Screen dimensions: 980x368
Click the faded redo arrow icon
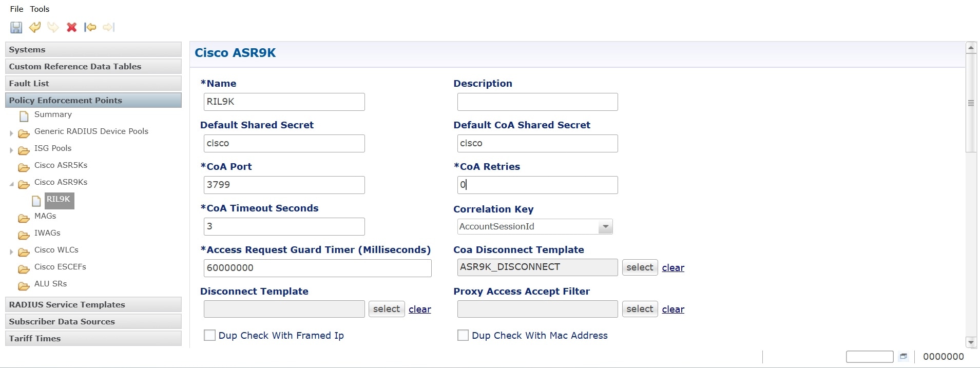click(53, 27)
